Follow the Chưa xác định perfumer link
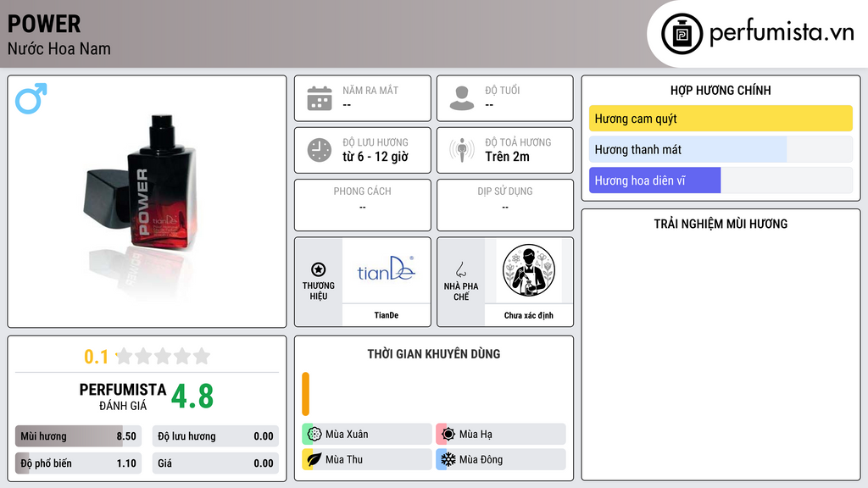Image resolution: width=868 pixels, height=488 pixels. click(x=529, y=315)
